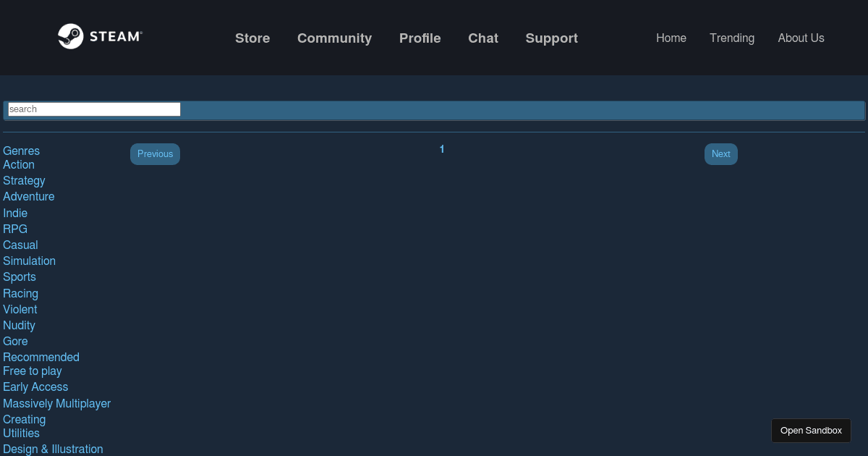Click the Next page button
This screenshot has width=868, height=456.
tap(721, 154)
